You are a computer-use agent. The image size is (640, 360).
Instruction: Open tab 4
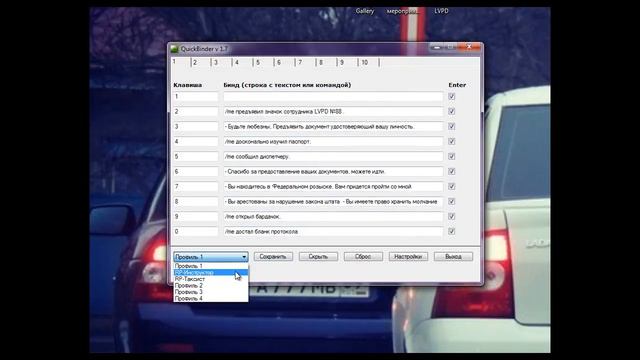(x=237, y=62)
